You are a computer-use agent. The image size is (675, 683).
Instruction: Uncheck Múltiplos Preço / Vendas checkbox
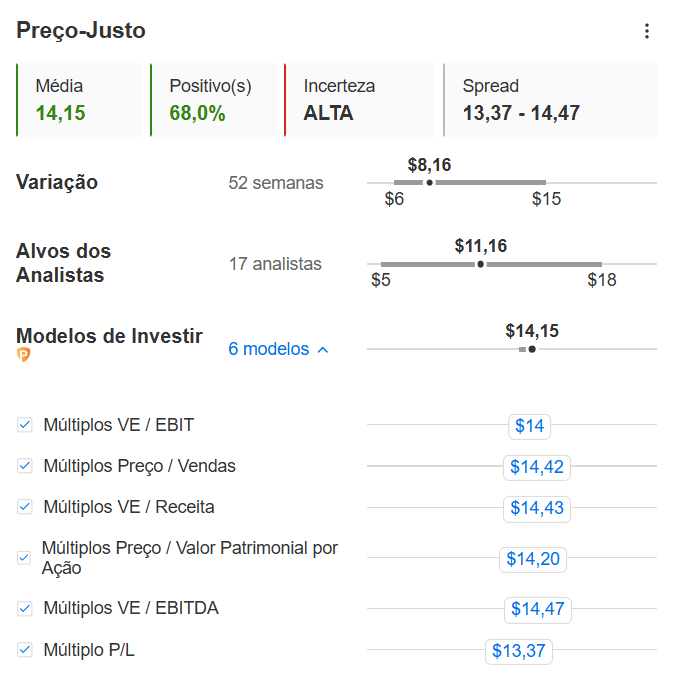(24, 466)
